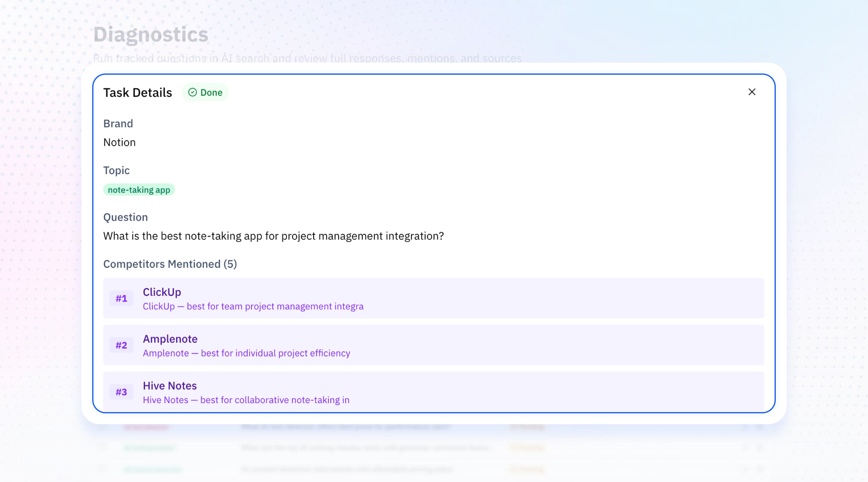Click the #3 rank badge
Screen dimensions: 868x482
coord(121,392)
